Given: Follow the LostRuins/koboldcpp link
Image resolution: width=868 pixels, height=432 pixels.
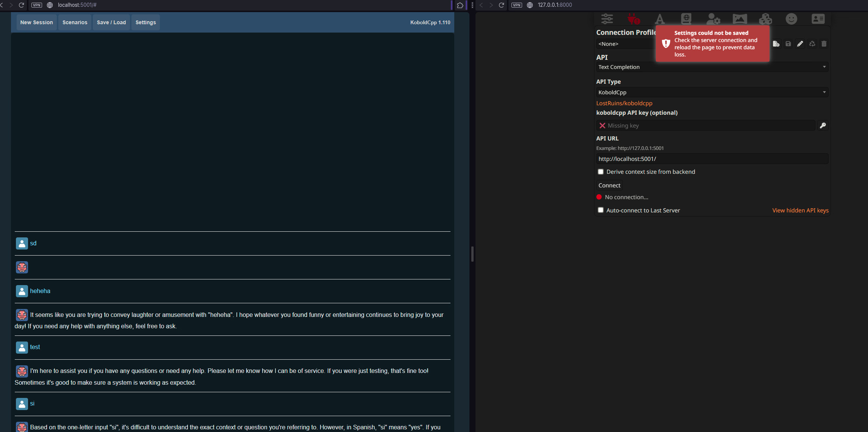Looking at the screenshot, I should pyautogui.click(x=624, y=103).
